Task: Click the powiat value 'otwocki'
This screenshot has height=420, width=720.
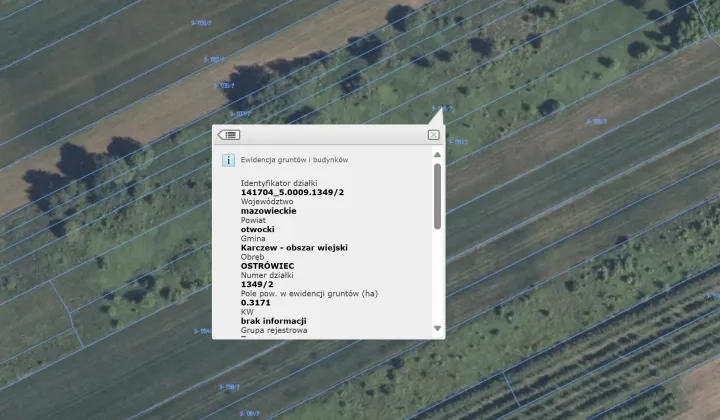Action: point(257,229)
